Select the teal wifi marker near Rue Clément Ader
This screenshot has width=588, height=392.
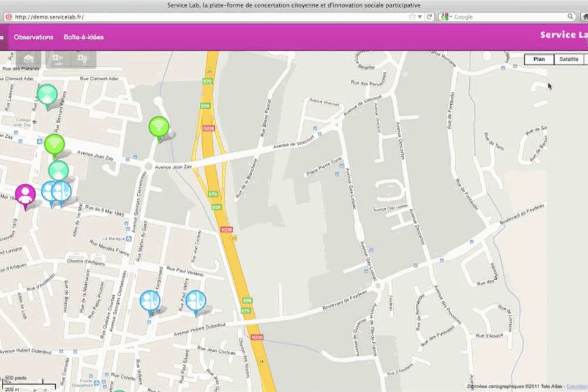tap(47, 95)
